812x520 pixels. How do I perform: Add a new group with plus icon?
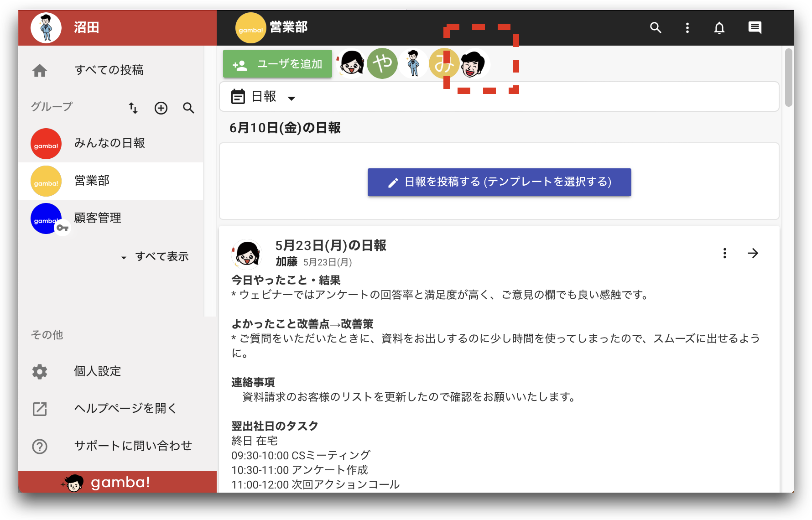point(161,108)
